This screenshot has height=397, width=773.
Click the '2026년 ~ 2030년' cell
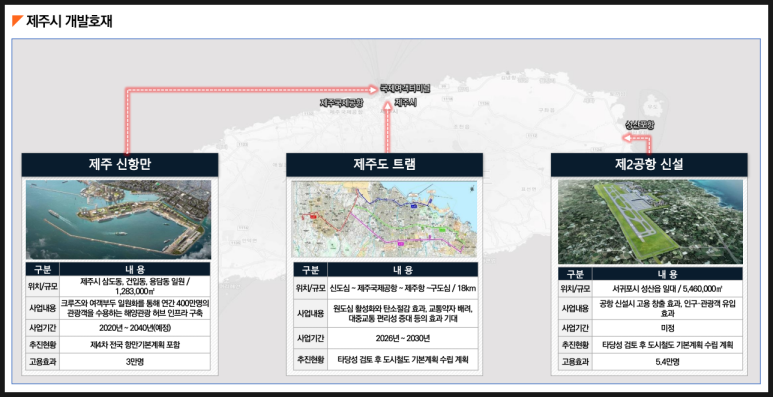402,338
